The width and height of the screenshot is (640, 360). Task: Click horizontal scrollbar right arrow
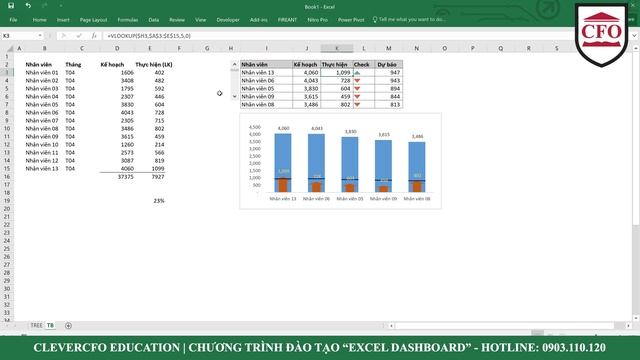628,326
